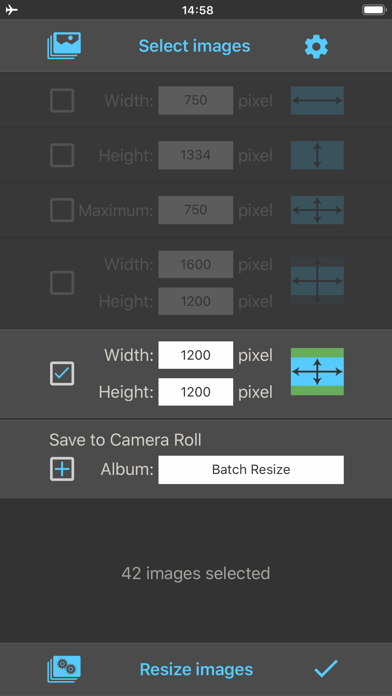Edit the active Height 1200 field
The width and height of the screenshot is (392, 696).
[x=196, y=392]
